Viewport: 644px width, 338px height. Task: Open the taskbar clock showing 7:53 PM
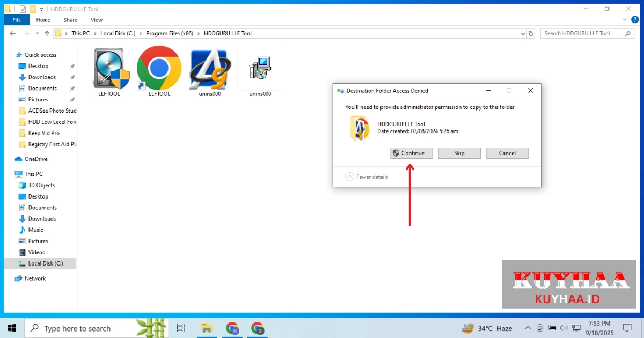point(599,328)
